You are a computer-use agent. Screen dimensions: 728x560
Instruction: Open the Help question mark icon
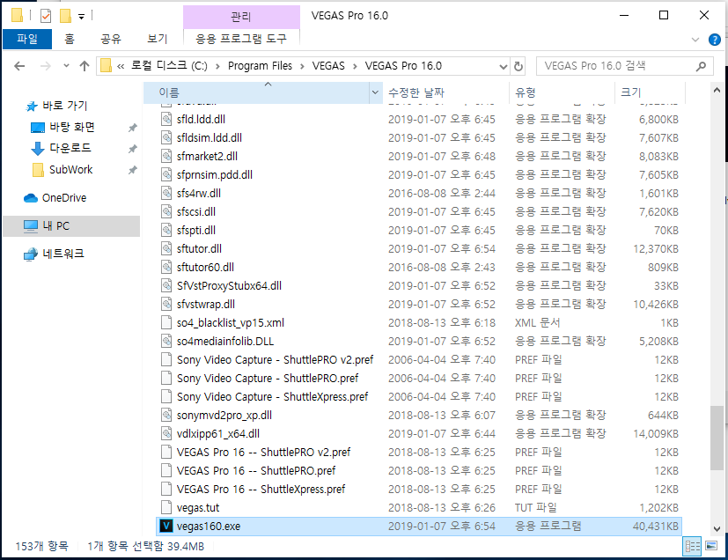tap(715, 40)
